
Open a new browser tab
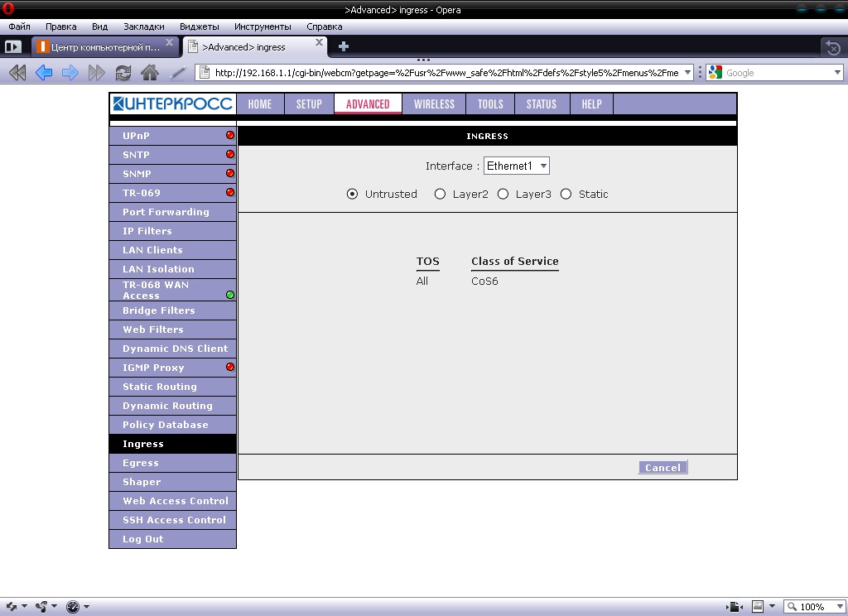344,46
